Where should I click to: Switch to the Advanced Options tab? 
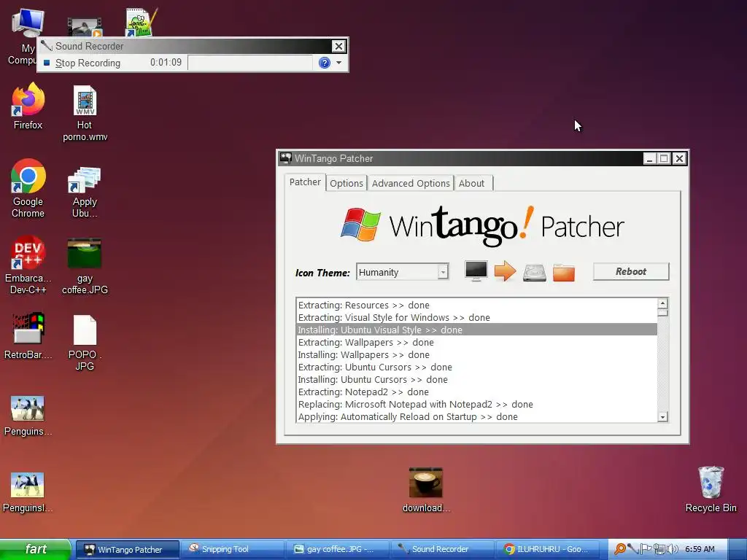411,183
